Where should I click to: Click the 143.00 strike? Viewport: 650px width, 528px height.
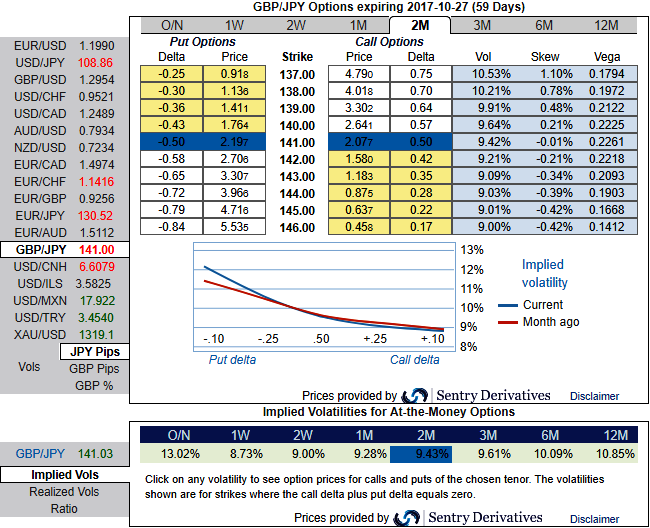click(x=297, y=177)
